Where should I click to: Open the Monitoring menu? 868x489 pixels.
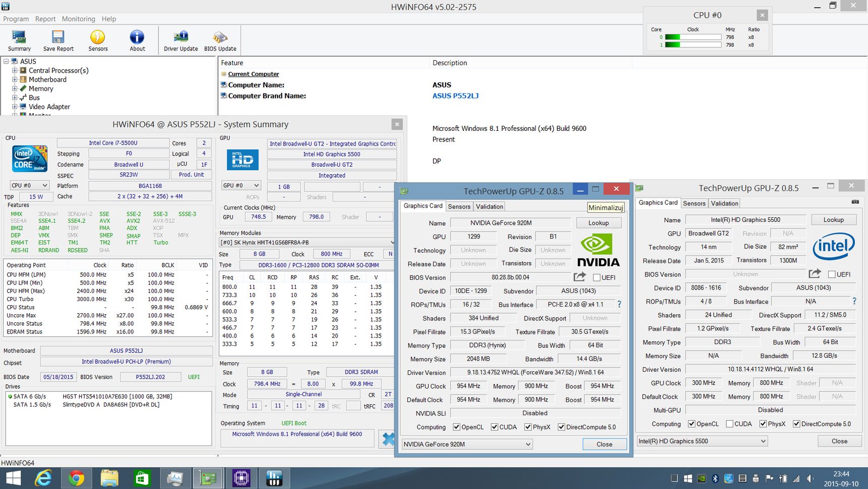click(x=78, y=19)
